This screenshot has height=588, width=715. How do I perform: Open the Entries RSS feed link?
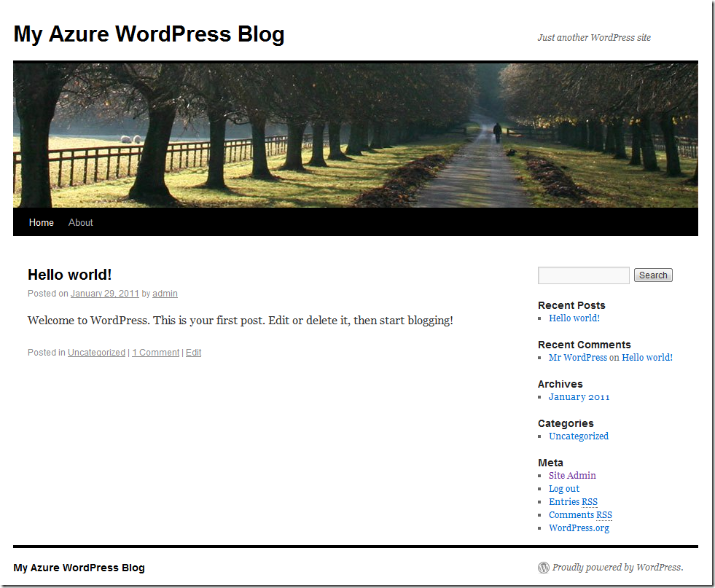573,501
